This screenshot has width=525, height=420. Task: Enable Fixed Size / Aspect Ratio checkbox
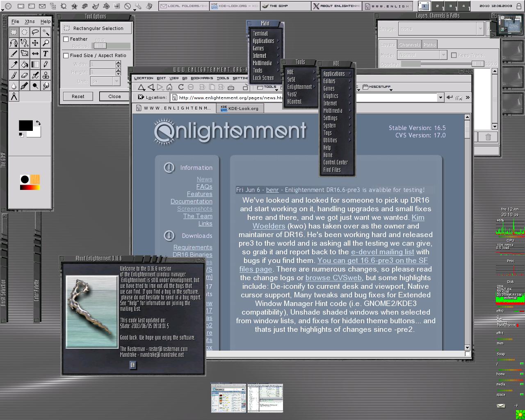66,55
